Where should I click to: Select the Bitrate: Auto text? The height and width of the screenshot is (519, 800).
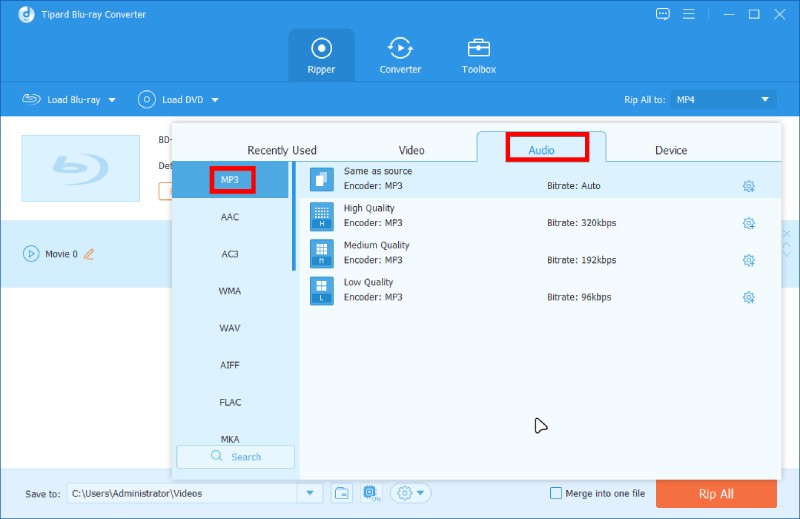tap(573, 186)
